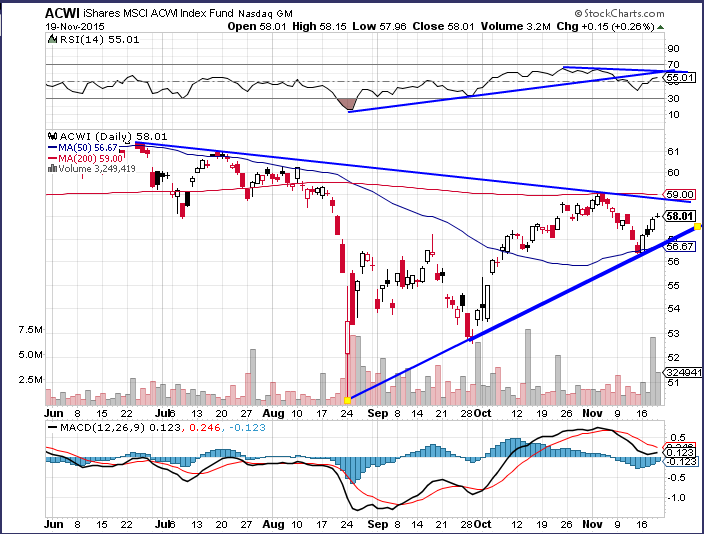This screenshot has height=534, width=704.
Task: Click the volume bars icon in the legend
Action: pyautogui.click(x=52, y=169)
